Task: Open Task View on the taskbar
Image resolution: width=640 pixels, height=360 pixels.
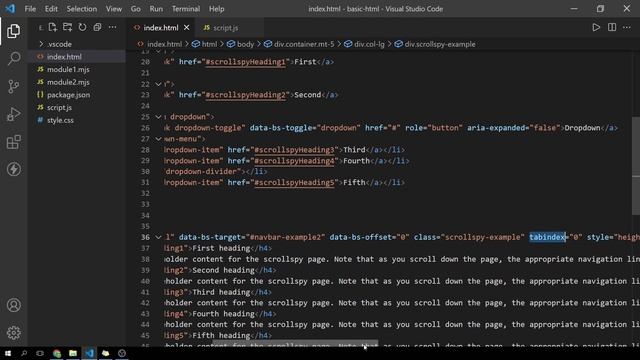Action: coord(40,353)
